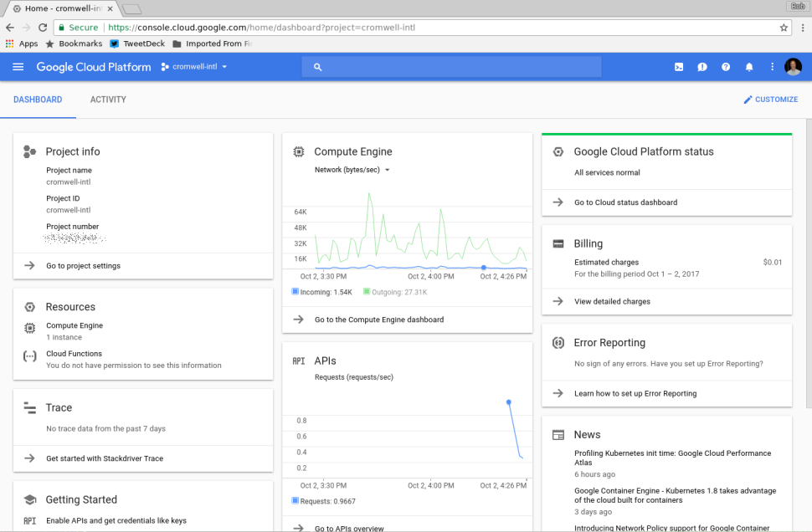Screen dimensions: 812x532
Task: Focus the console search field
Action: pyautogui.click(x=451, y=67)
